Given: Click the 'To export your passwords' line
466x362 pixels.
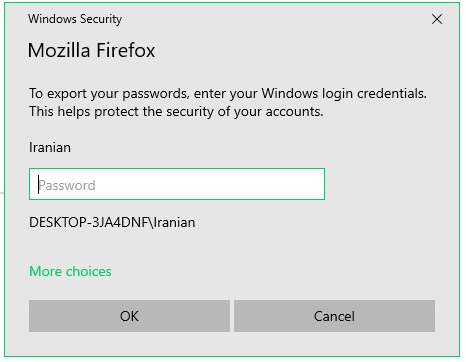Looking at the screenshot, I should coord(228,93).
